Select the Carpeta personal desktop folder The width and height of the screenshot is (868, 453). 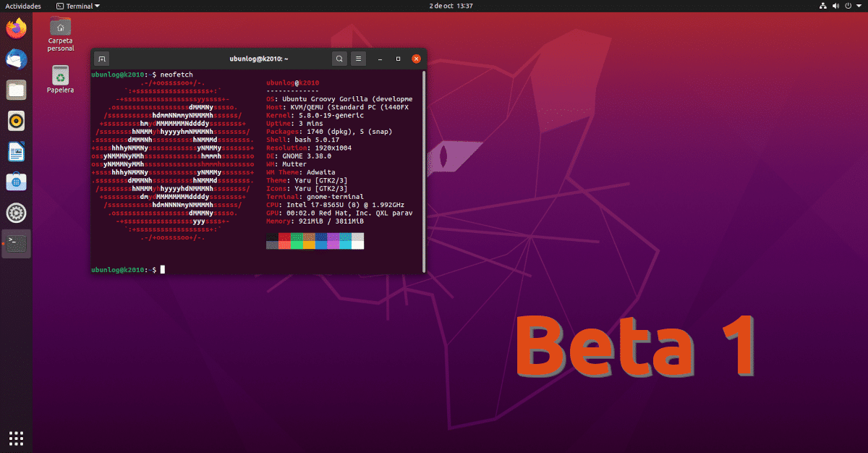[61, 30]
